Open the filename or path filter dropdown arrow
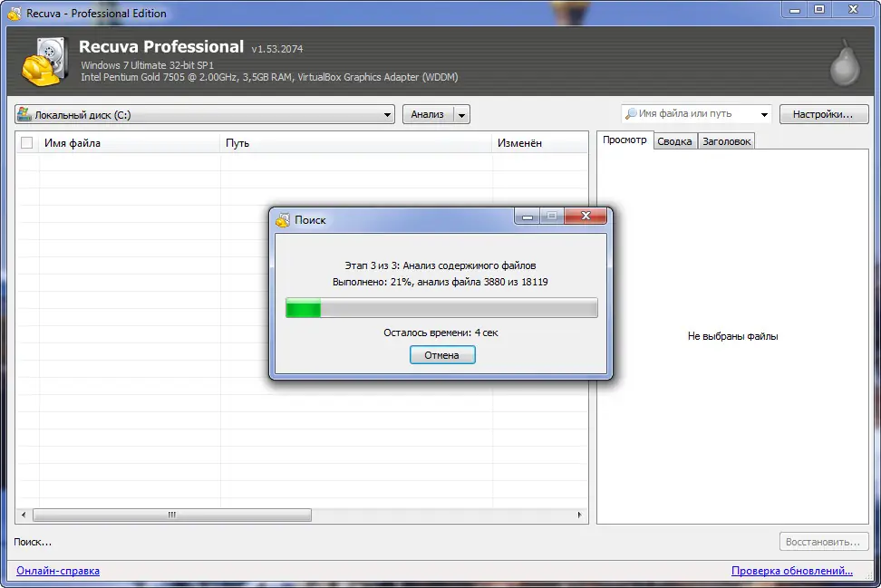The width and height of the screenshot is (881, 588). pos(764,114)
